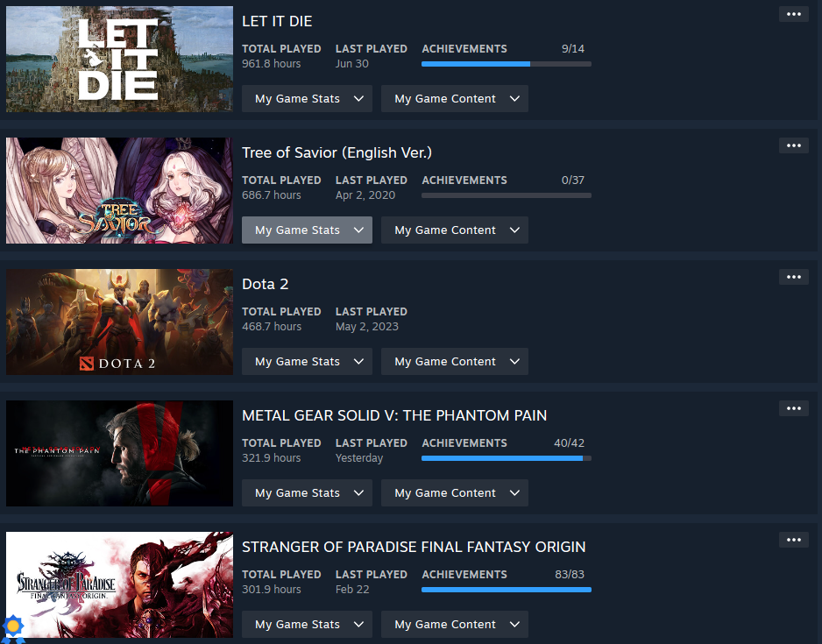Open My Game Content for Stranger of Paradise

click(x=455, y=625)
